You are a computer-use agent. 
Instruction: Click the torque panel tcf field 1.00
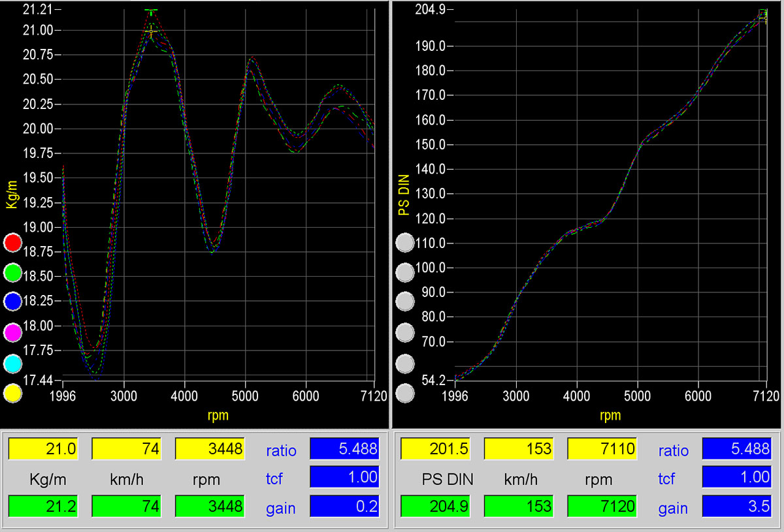344,477
